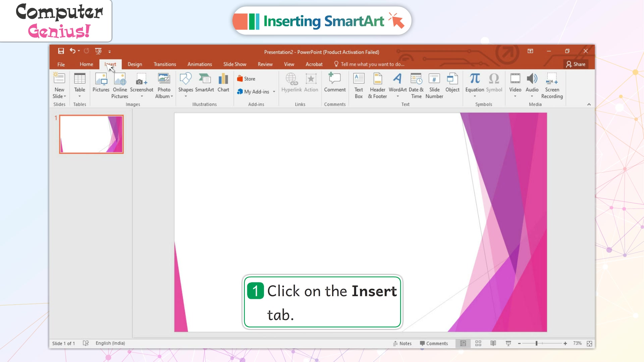Image resolution: width=644 pixels, height=362 pixels.
Task: Insert Slide Number
Action: coord(434,86)
